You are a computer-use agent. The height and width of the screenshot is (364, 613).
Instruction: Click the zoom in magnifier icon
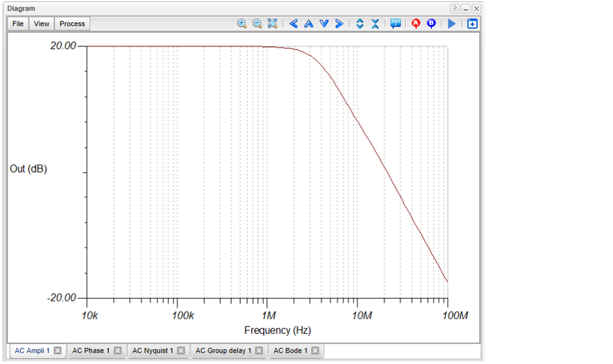pos(242,24)
